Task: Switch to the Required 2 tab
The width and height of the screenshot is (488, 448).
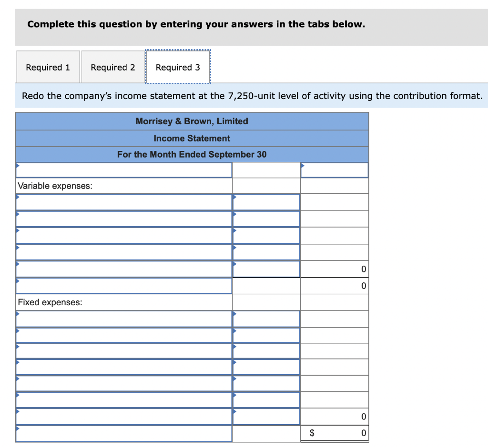Action: pos(112,67)
